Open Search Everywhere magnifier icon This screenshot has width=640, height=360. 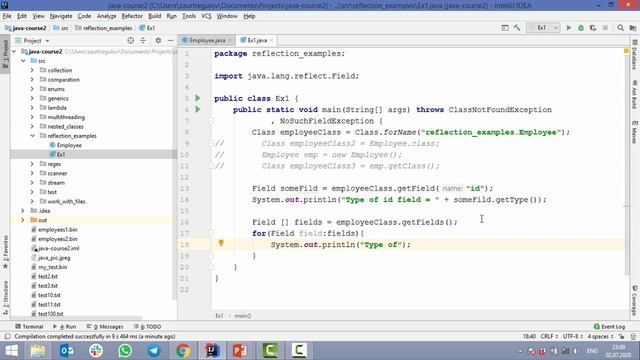pyautogui.click(x=620, y=28)
